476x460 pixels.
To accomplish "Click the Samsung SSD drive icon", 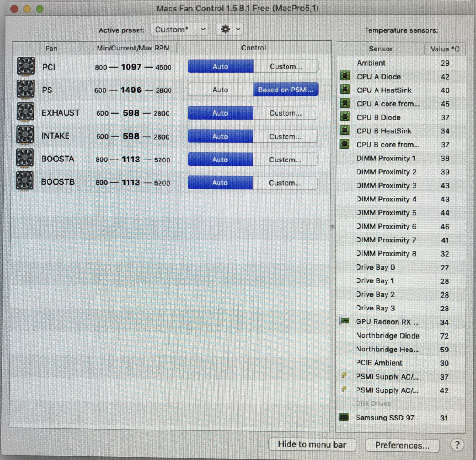I will tap(344, 418).
